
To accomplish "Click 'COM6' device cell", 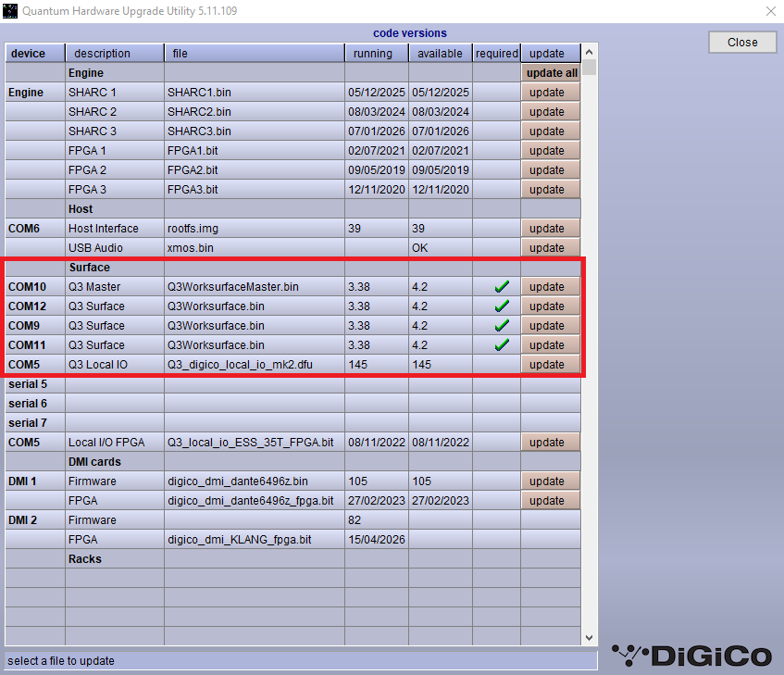I will point(35,229).
